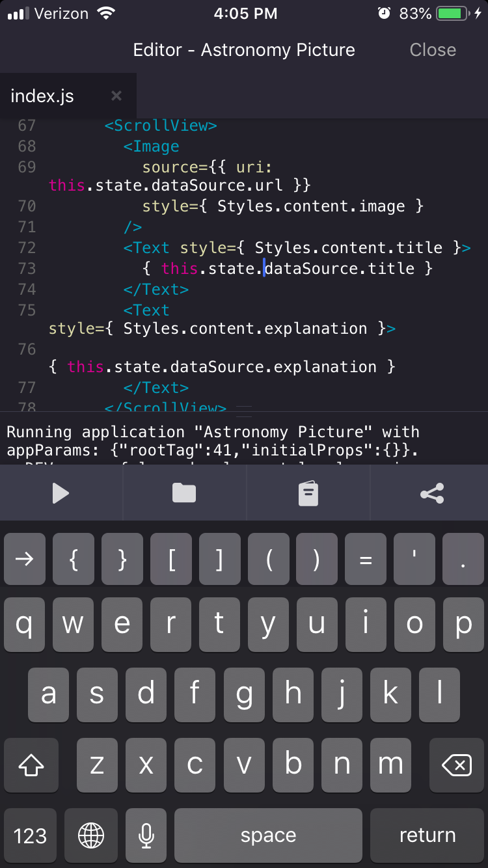Tap the share icon in toolbar
Image resolution: width=488 pixels, height=868 pixels.
(431, 493)
